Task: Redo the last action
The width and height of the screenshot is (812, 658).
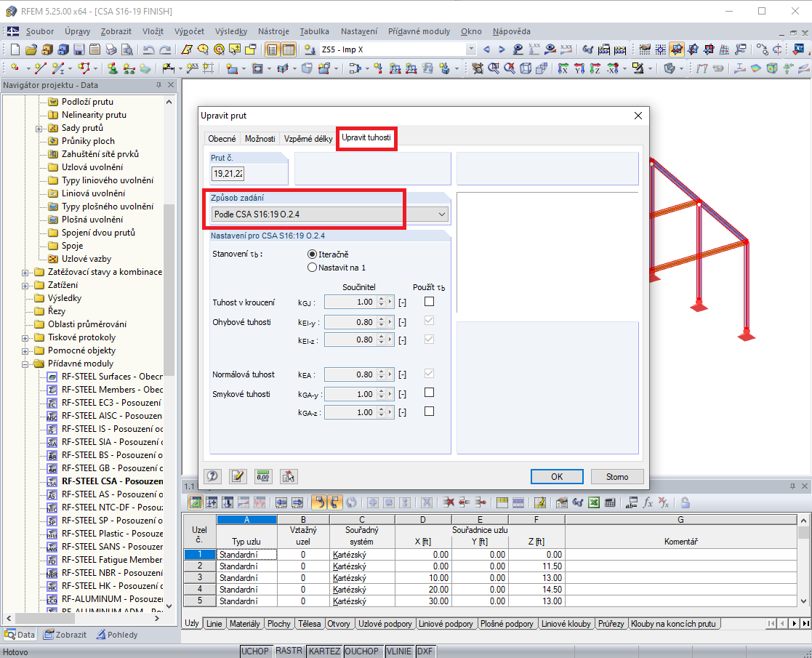Action: pos(165,49)
